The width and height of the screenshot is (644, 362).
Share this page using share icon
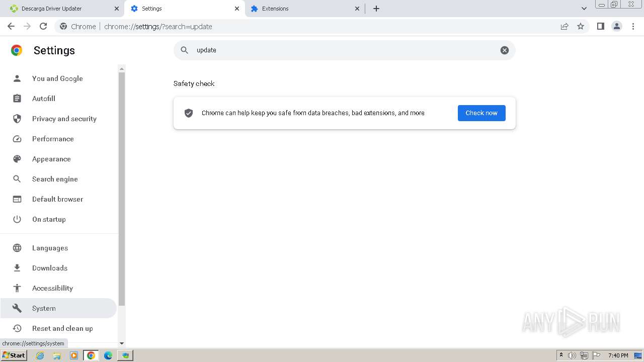pos(565,26)
